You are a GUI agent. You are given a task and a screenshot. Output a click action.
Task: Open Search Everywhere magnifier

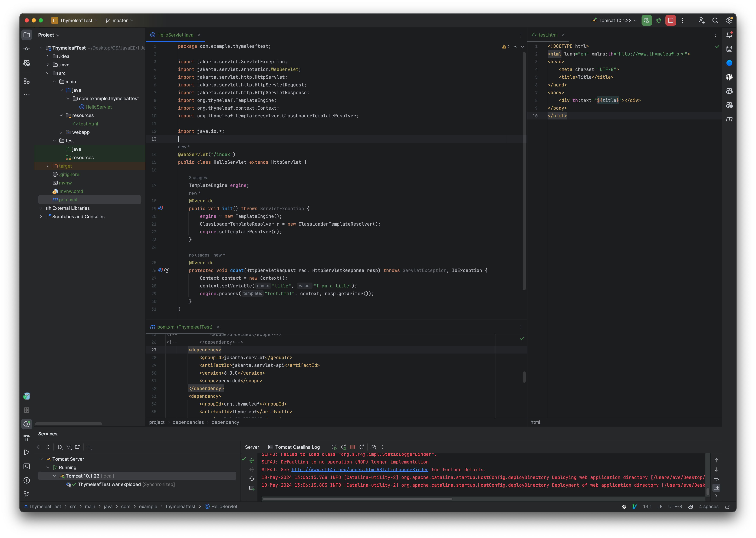715,20
